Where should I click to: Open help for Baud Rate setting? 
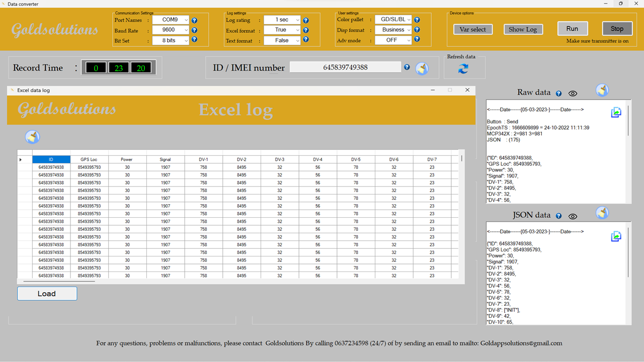point(195,30)
